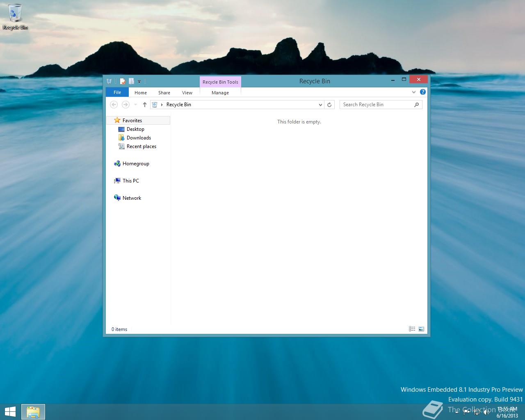Refresh the Recycle Bin view
Screen dimensions: 525x420
coord(329,105)
